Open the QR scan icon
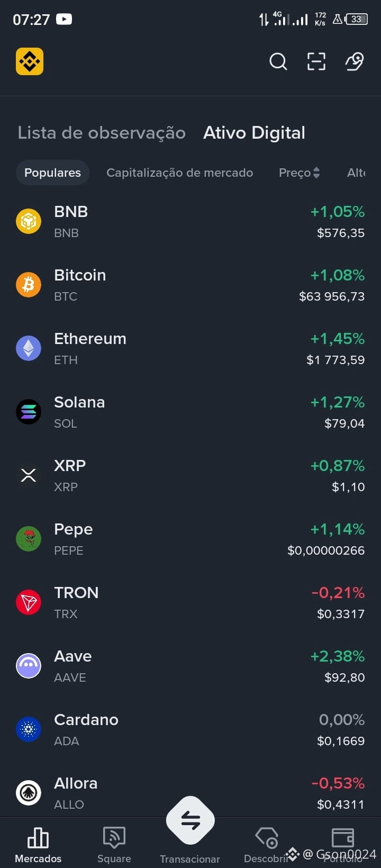 tap(316, 61)
